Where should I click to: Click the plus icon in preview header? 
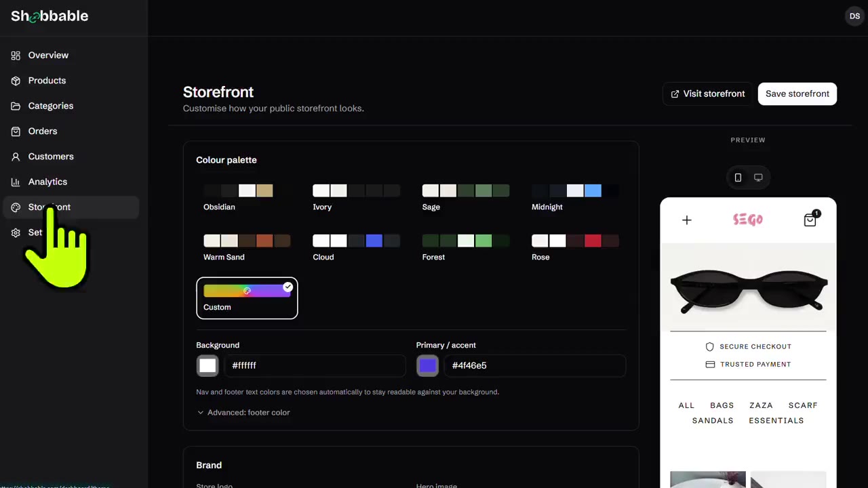(x=686, y=220)
